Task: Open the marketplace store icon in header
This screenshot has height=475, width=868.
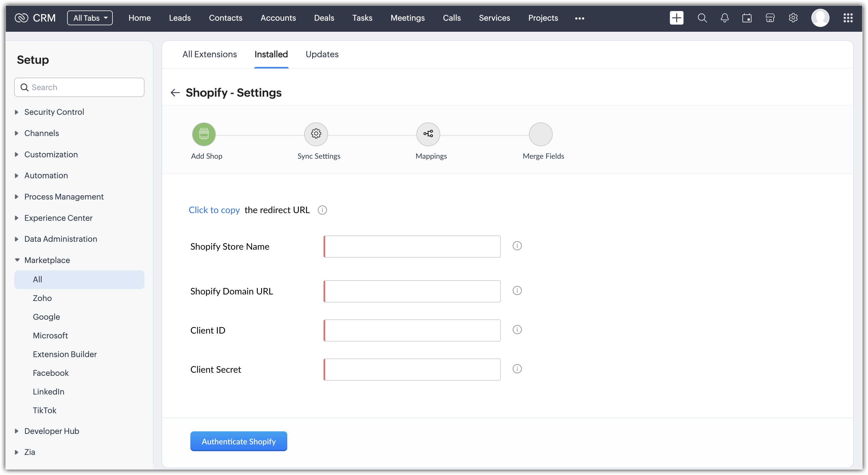Action: [770, 18]
